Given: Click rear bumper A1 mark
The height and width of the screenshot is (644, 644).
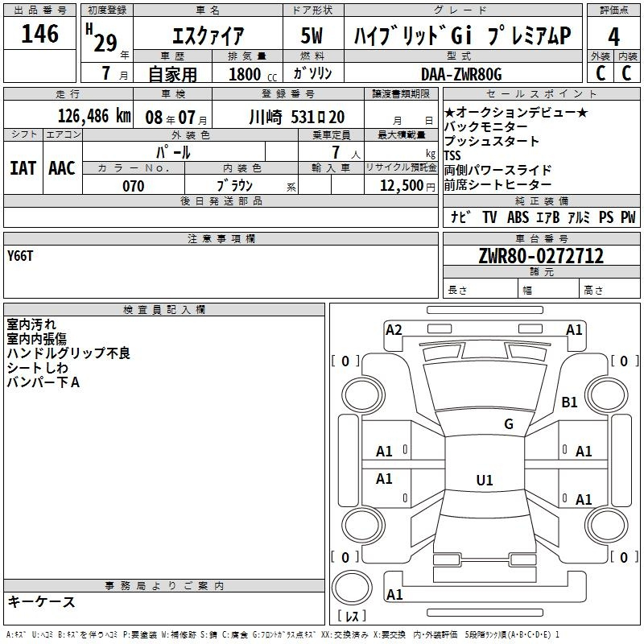Looking at the screenshot, I should (394, 594).
